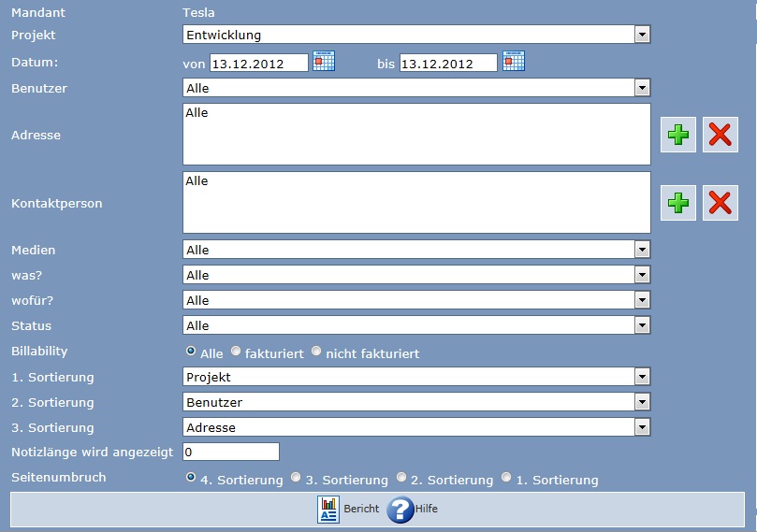Select 'nicht fakturiert' radio button

316,352
